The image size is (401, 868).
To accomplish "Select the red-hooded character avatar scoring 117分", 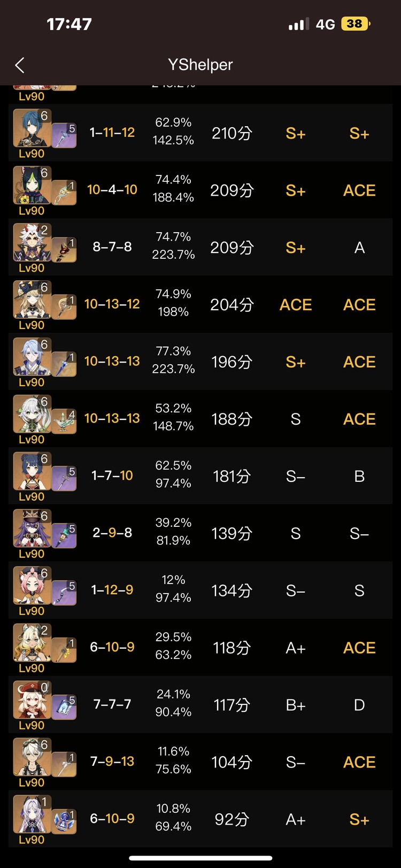I will 32,700.
